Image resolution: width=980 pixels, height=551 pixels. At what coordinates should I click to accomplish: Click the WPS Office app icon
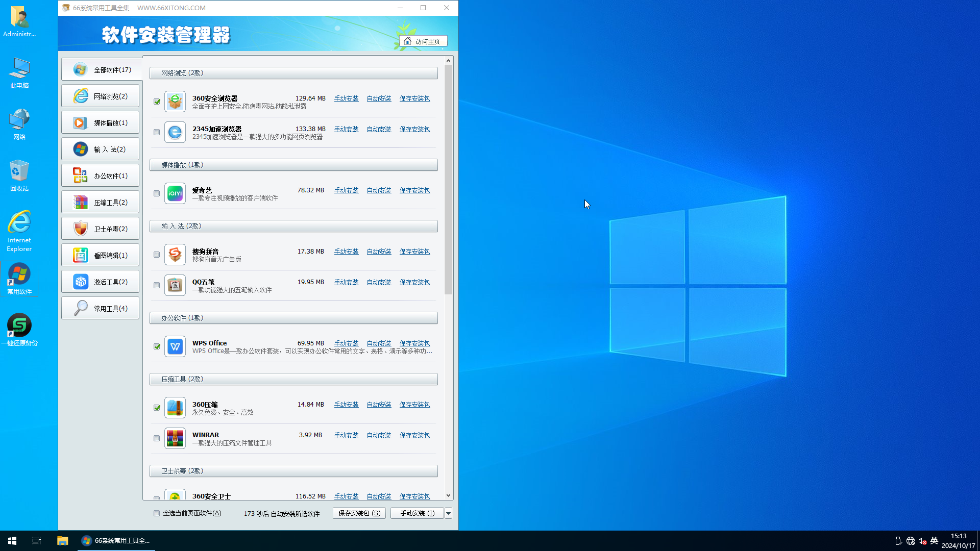click(175, 346)
